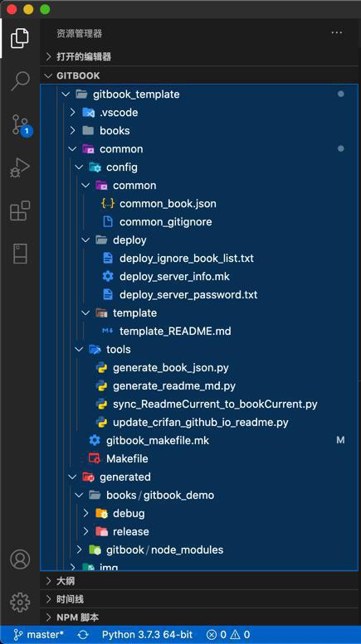
Task: Collapse the gitbook_template folder chevron
Action: 66,94
